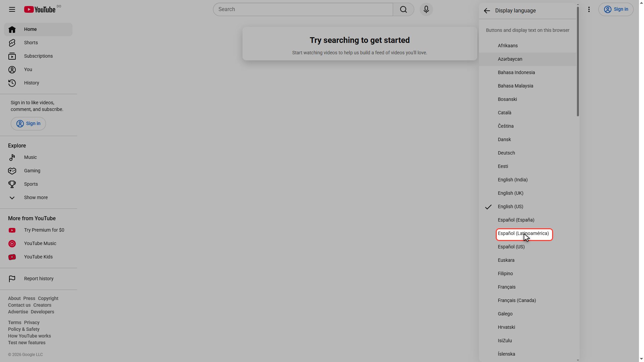Choose Català from language list
644x362 pixels.
[x=528, y=113]
